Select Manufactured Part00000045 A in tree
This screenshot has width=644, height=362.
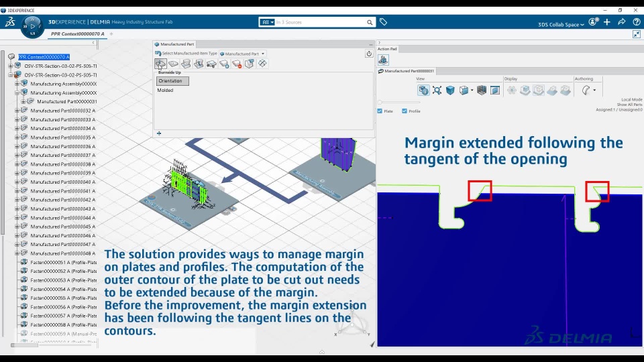click(63, 227)
